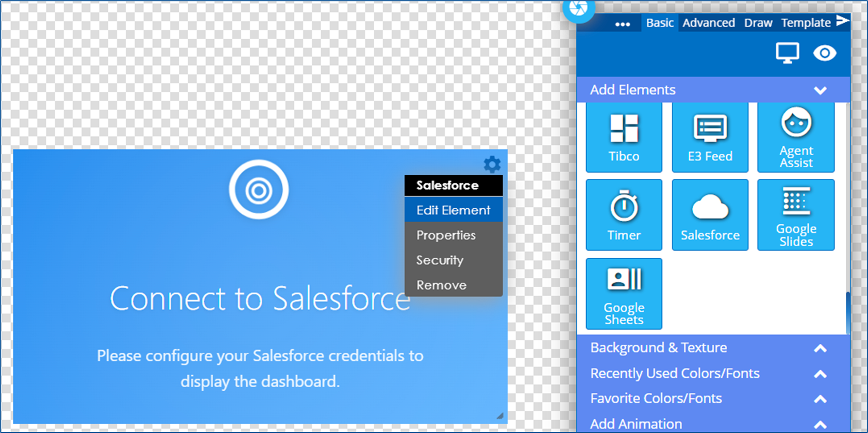Image resolution: width=868 pixels, height=433 pixels.
Task: Open the gear settings icon on Salesforce widget
Action: pyautogui.click(x=492, y=164)
